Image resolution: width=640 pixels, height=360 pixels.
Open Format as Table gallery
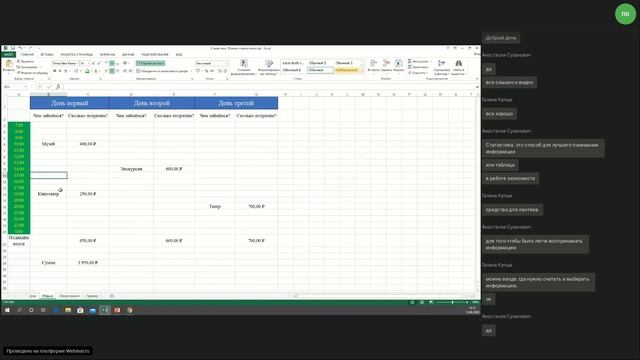[269, 67]
